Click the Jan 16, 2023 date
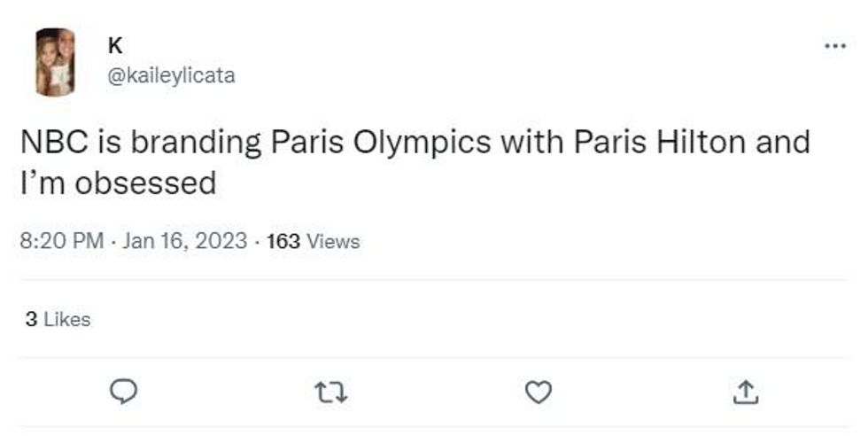The height and width of the screenshot is (436, 868). pos(184,241)
